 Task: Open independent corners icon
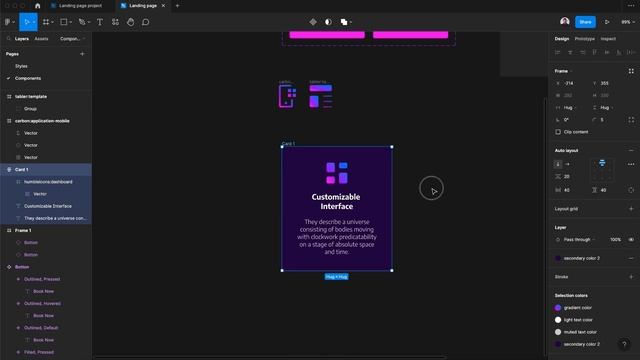631,120
